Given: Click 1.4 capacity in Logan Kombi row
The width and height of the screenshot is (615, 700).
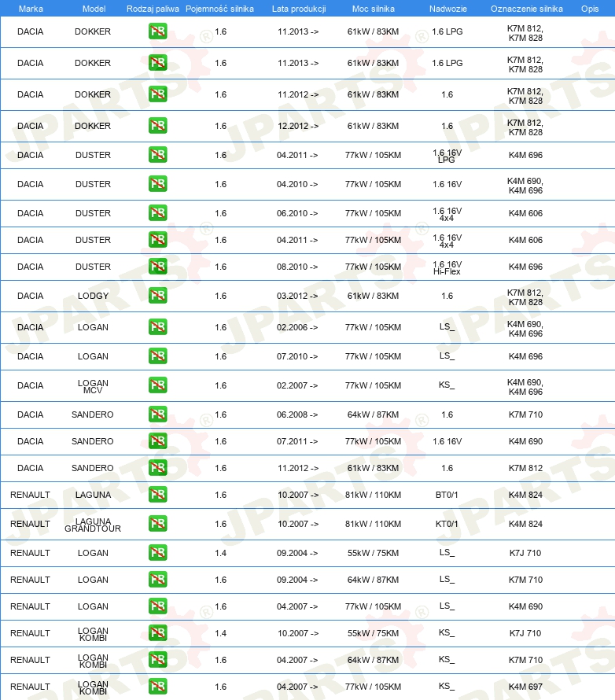Looking at the screenshot, I should click(220, 633).
